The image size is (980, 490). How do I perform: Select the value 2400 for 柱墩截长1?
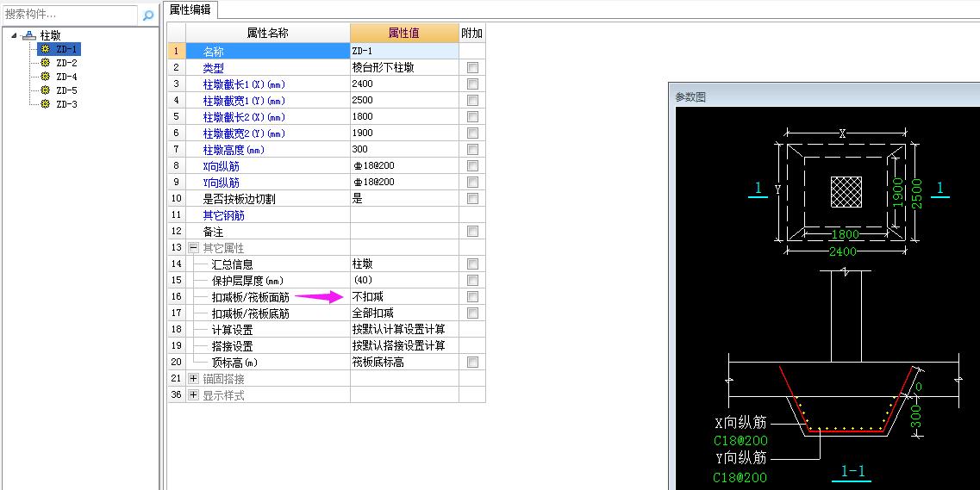404,84
